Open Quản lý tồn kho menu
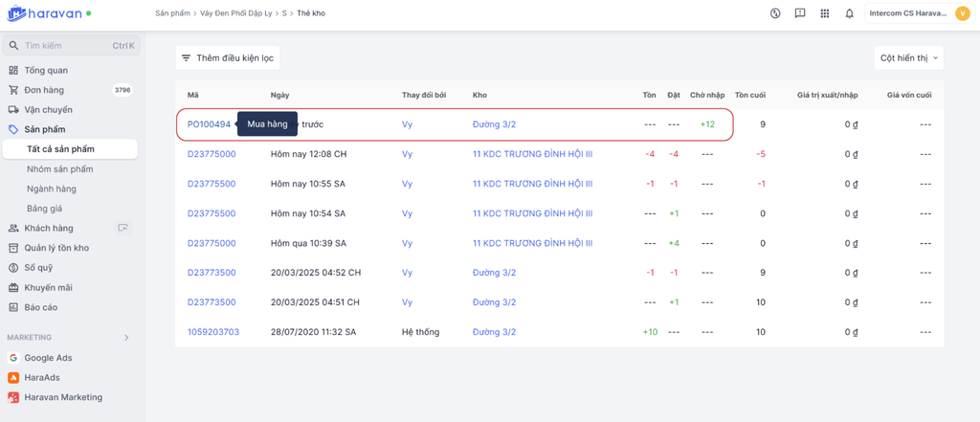This screenshot has width=980, height=422. point(56,248)
